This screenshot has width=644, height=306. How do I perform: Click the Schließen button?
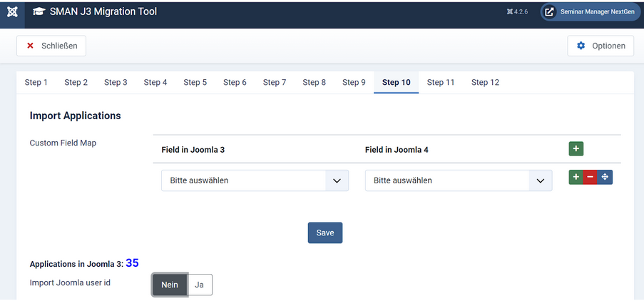(51, 46)
